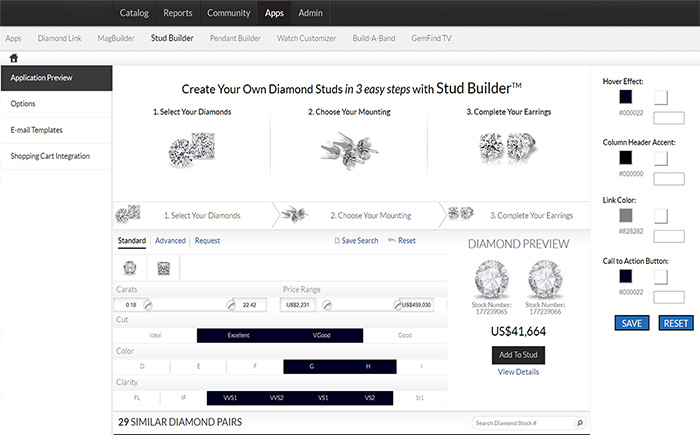Click the Add To Stud button
Image resolution: width=700 pixels, height=435 pixels.
[x=518, y=355]
